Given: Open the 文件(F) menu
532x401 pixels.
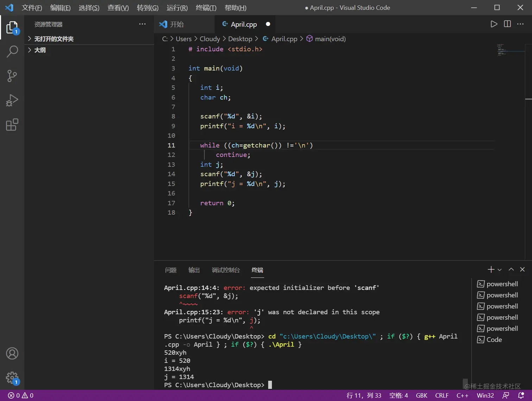Looking at the screenshot, I should point(32,7).
